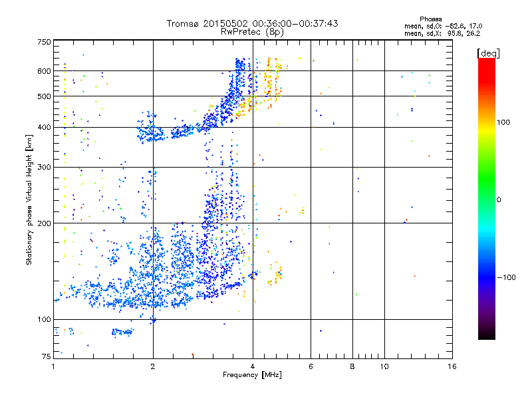This screenshot has height=399, width=532.
Task: Click the y-axis tick label '750'
Action: [x=44, y=42]
